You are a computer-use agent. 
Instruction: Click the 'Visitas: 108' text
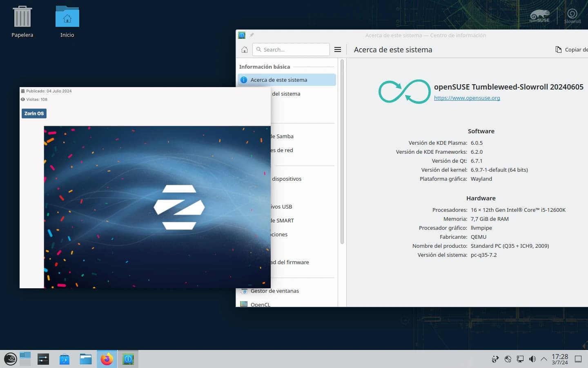point(37,99)
